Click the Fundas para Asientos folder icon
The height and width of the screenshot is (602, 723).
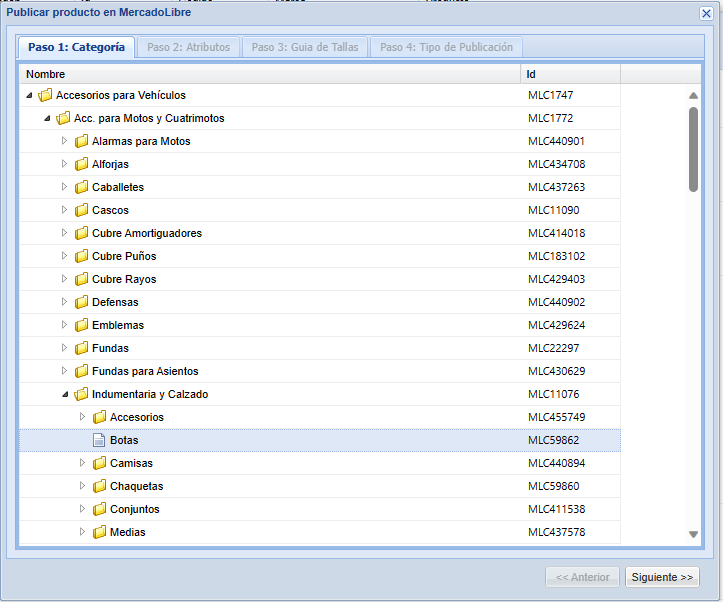(x=81, y=372)
